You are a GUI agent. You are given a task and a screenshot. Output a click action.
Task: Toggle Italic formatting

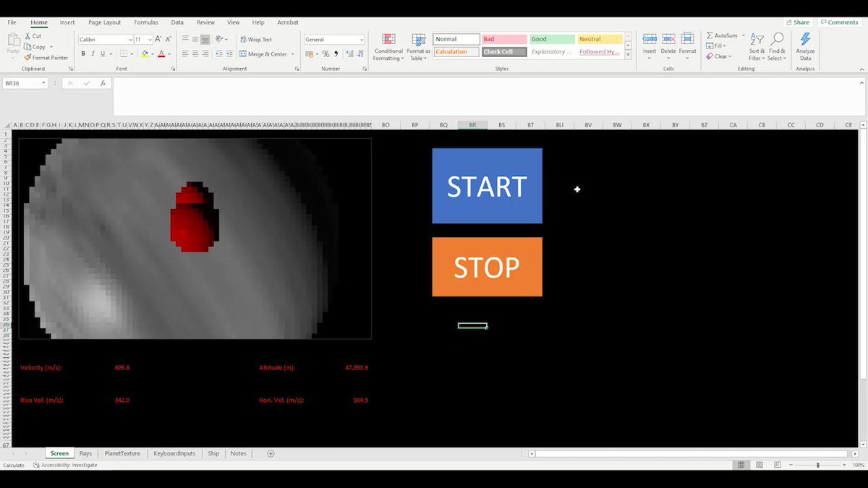(x=93, y=54)
